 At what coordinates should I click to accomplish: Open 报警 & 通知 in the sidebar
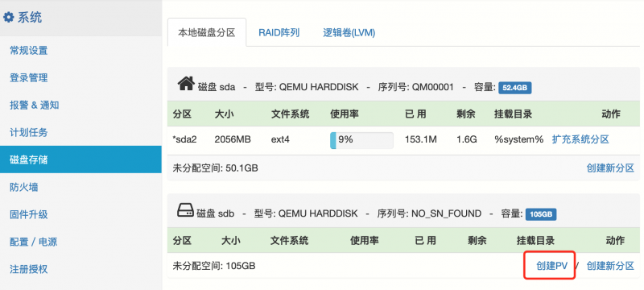(x=35, y=106)
